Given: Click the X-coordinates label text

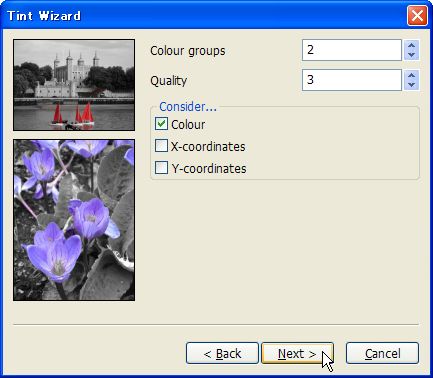Looking at the screenshot, I should tap(208, 147).
